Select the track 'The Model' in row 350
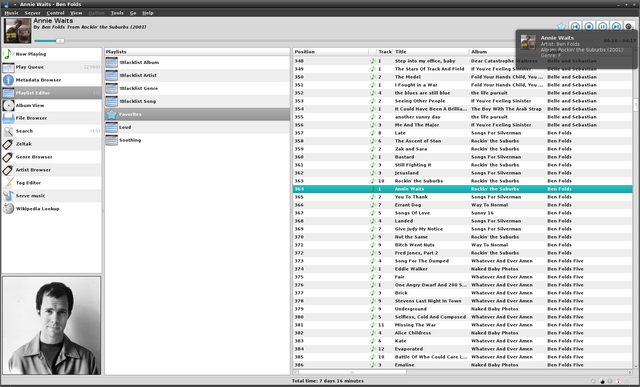The image size is (640, 387). point(462,77)
